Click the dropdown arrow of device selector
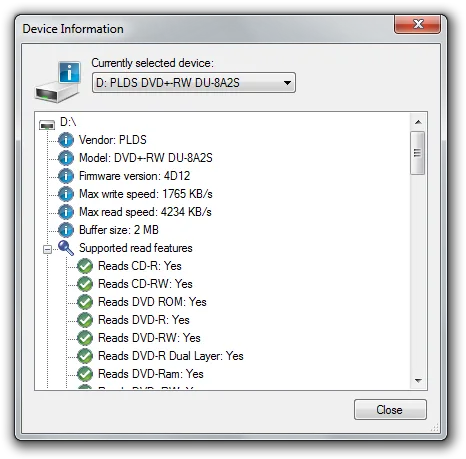466x459 pixels. (287, 83)
